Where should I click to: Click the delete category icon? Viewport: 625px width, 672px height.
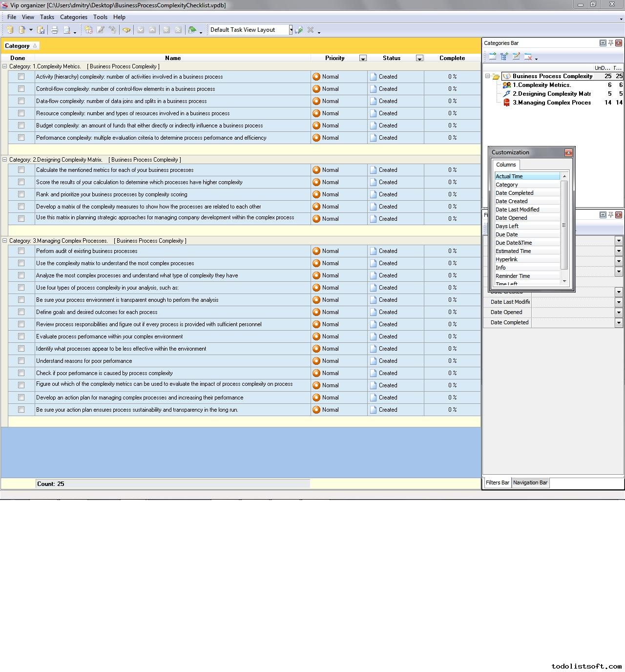(x=528, y=57)
